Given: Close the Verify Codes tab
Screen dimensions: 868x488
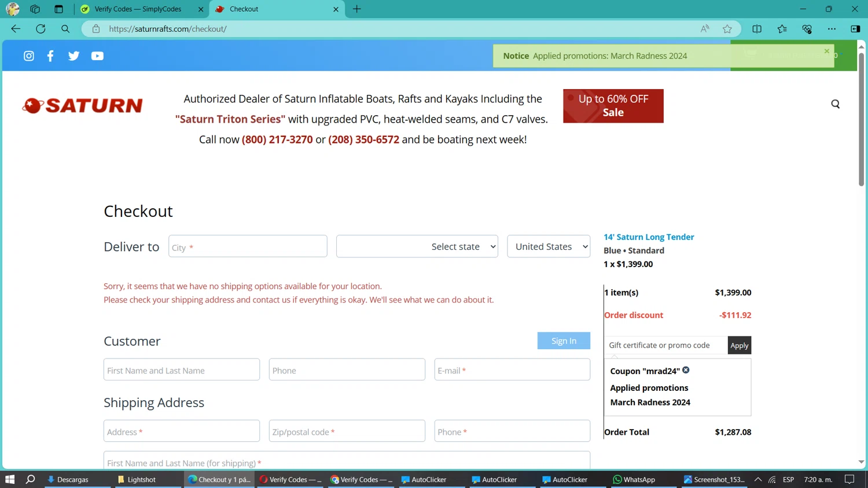Looking at the screenshot, I should (201, 9).
